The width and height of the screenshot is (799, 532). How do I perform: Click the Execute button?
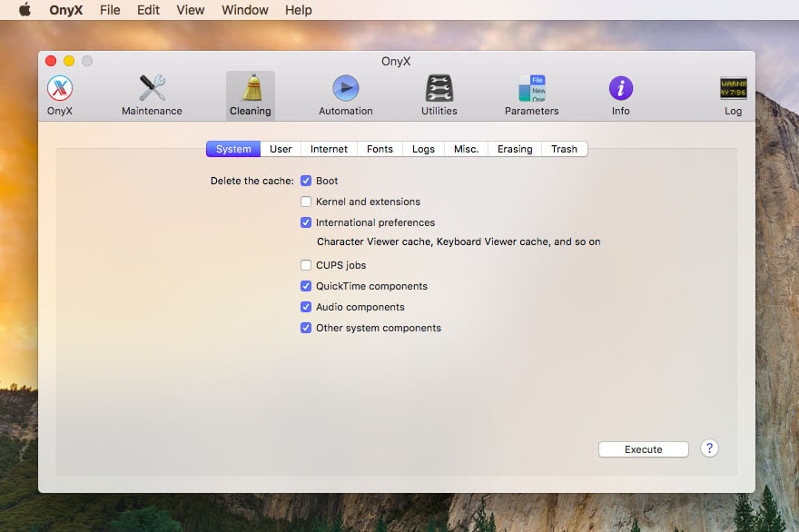pos(643,449)
